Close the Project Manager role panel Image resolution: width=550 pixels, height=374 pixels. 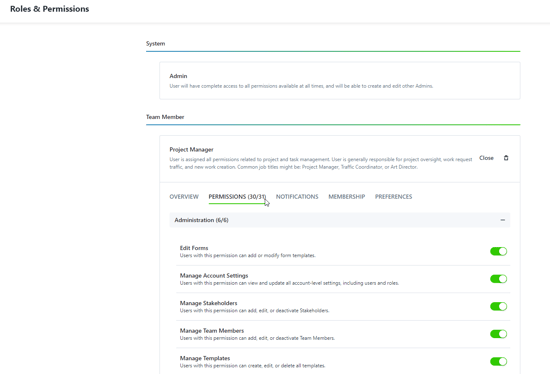(x=486, y=158)
